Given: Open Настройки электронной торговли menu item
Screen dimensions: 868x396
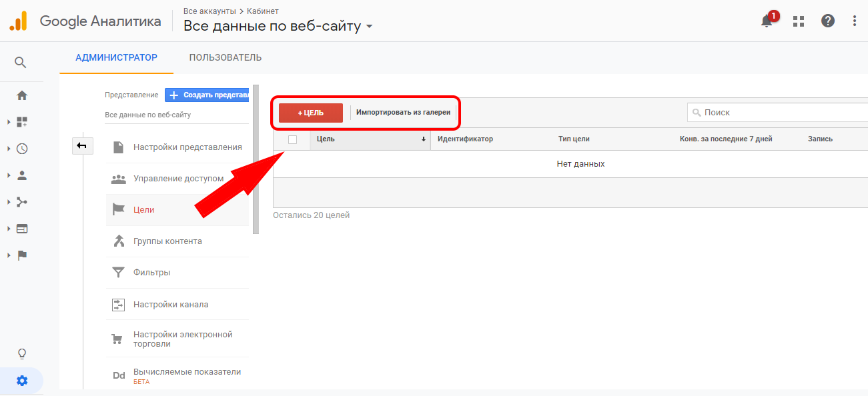Looking at the screenshot, I should point(177,339).
